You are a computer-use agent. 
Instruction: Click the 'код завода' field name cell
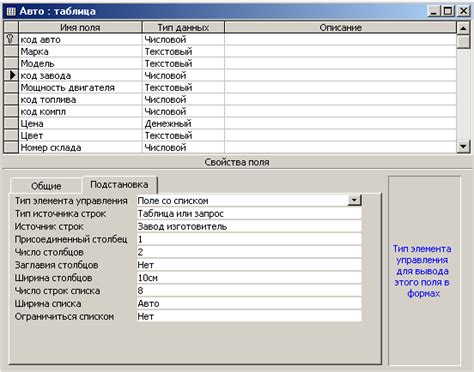click(x=80, y=75)
